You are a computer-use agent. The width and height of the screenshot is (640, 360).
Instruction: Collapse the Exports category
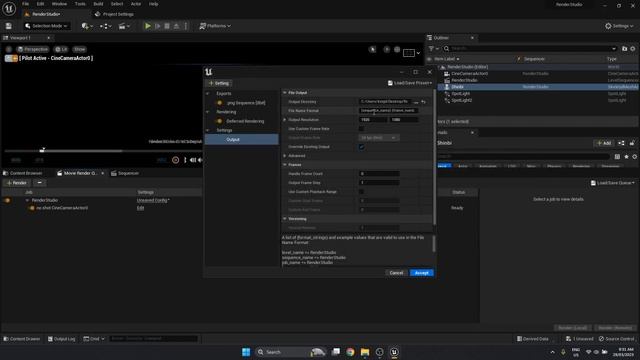pos(208,94)
